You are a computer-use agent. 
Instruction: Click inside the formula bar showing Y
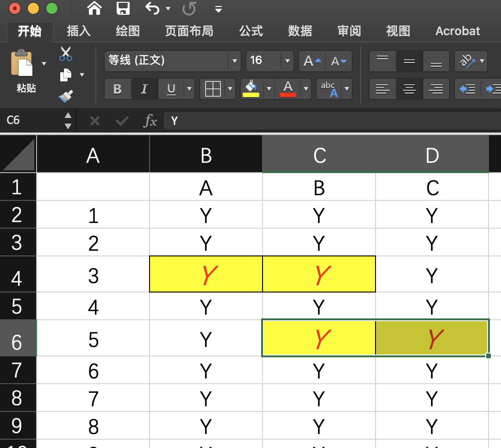coord(232,120)
